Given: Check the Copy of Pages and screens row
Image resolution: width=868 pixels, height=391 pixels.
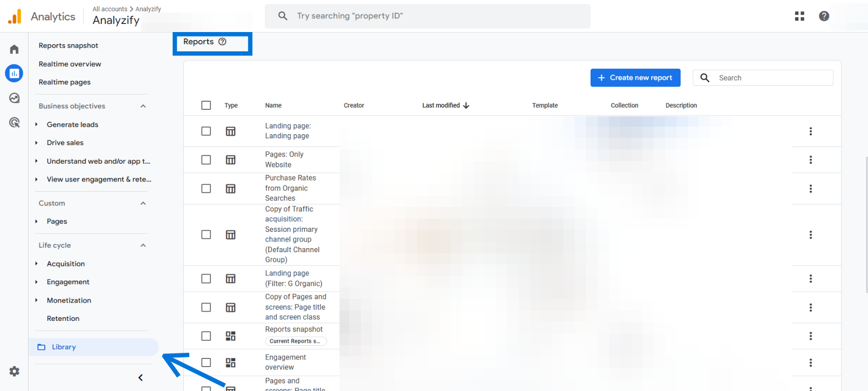Looking at the screenshot, I should coord(206,308).
